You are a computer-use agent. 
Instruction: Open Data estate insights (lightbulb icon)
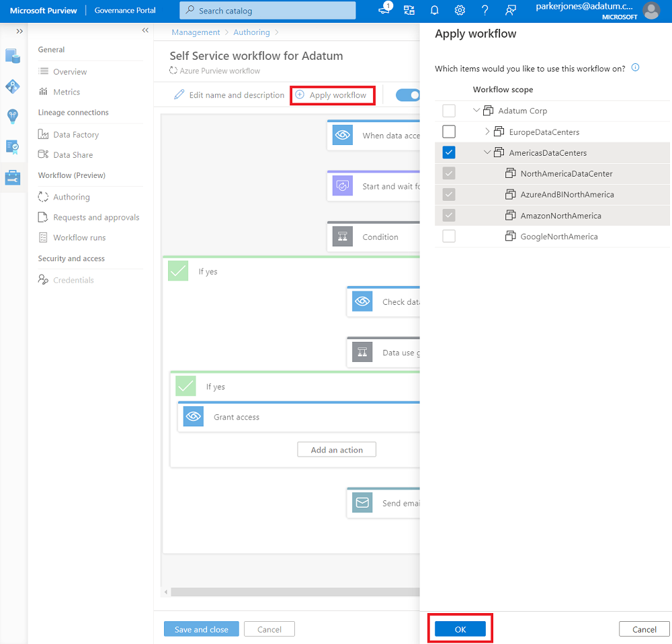[11, 116]
